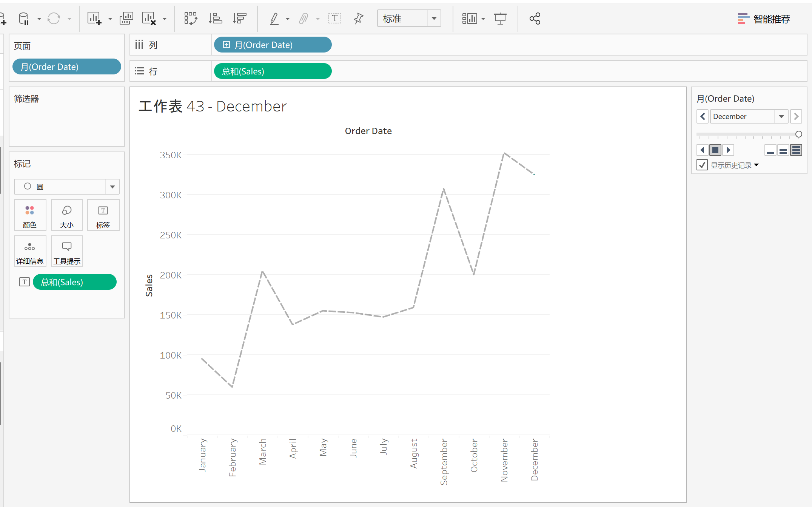
Task: Click the pause auto updates data source icon
Action: [x=24, y=19]
